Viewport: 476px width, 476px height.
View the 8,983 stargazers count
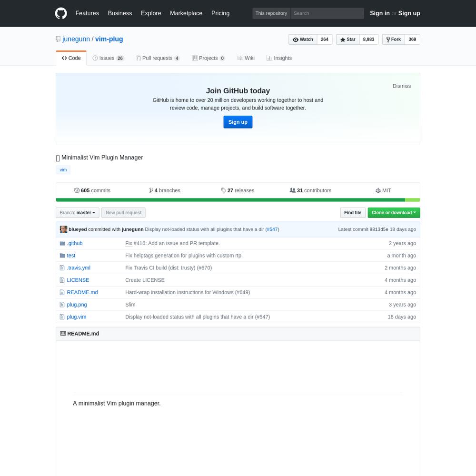tap(368, 40)
